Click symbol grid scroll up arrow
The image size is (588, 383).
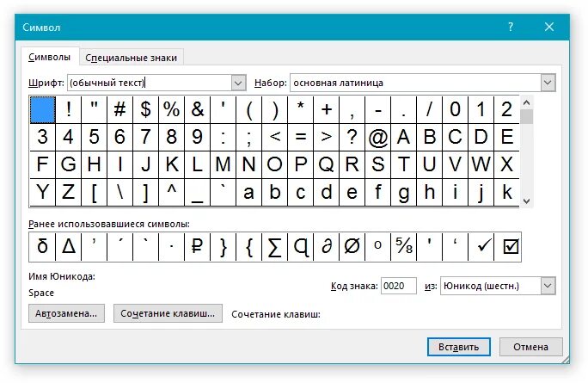pyautogui.click(x=526, y=102)
